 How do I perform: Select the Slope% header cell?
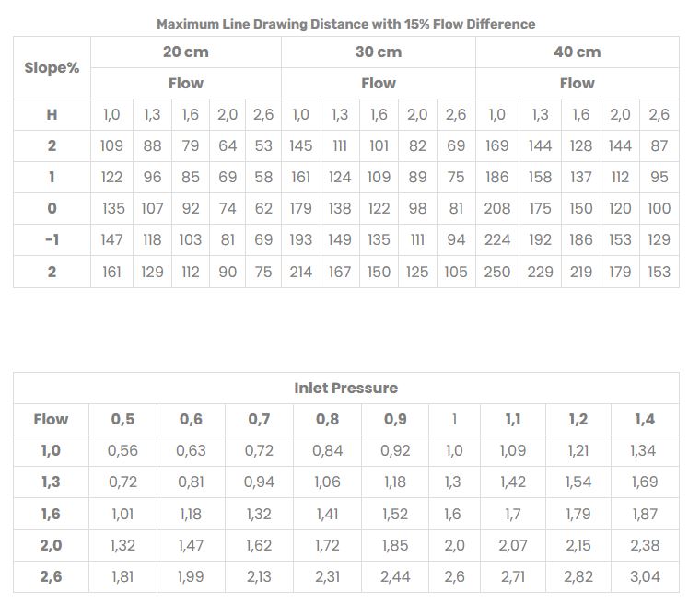click(x=52, y=68)
